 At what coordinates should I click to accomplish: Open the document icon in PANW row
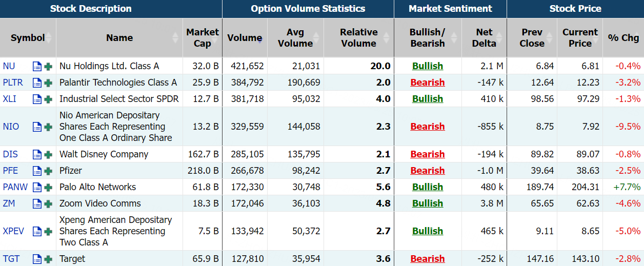[x=37, y=187]
